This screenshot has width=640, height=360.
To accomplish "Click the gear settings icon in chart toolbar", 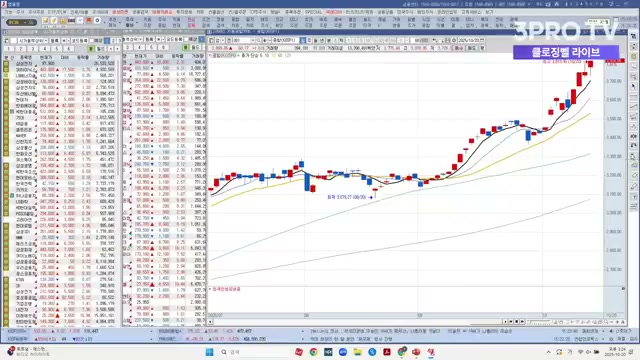I will [453, 40].
